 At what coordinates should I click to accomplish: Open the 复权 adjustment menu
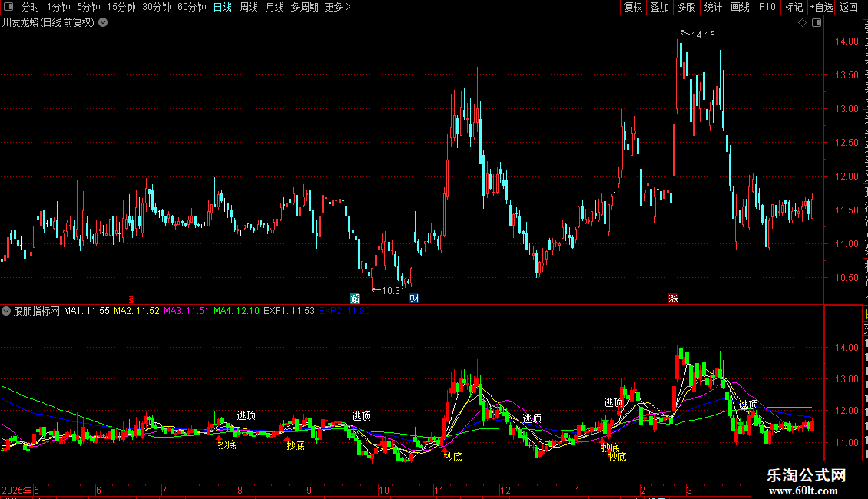point(633,7)
